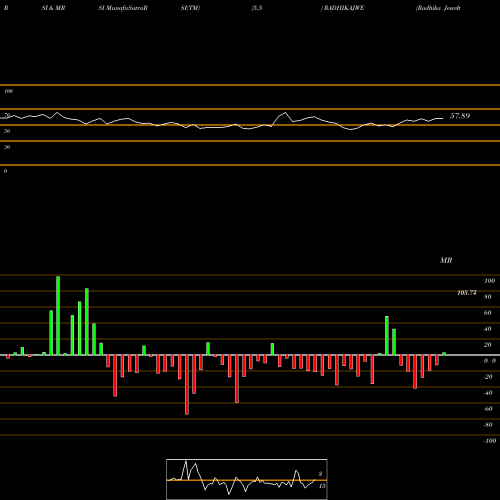
Task: Click the MR axis label -100
Action: tap(490, 441)
